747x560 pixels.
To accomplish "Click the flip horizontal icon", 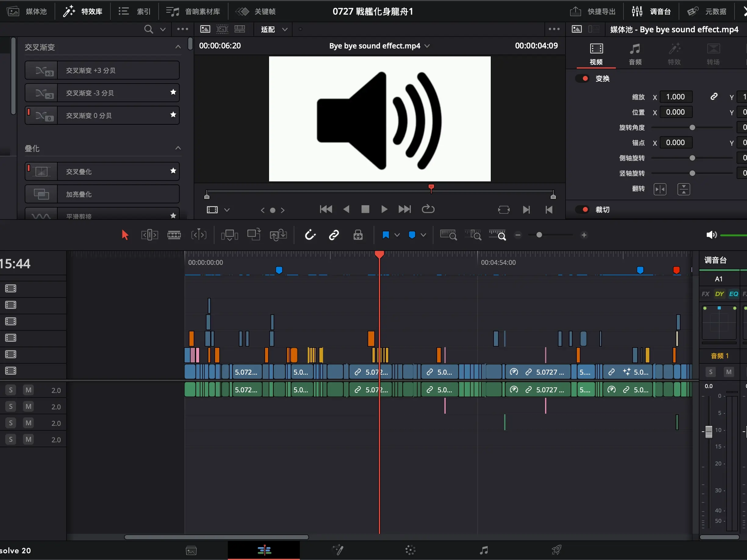I will 659,189.
